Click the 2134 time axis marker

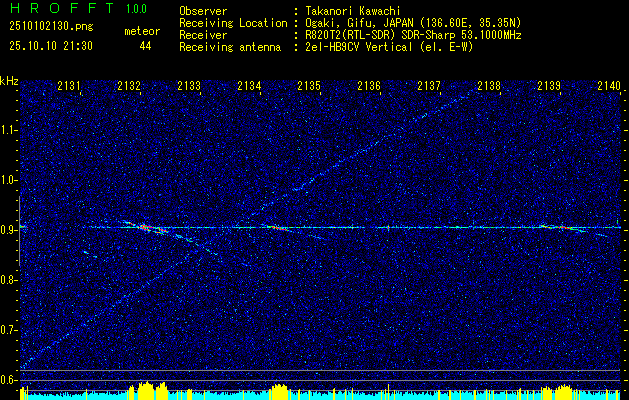pos(249,85)
